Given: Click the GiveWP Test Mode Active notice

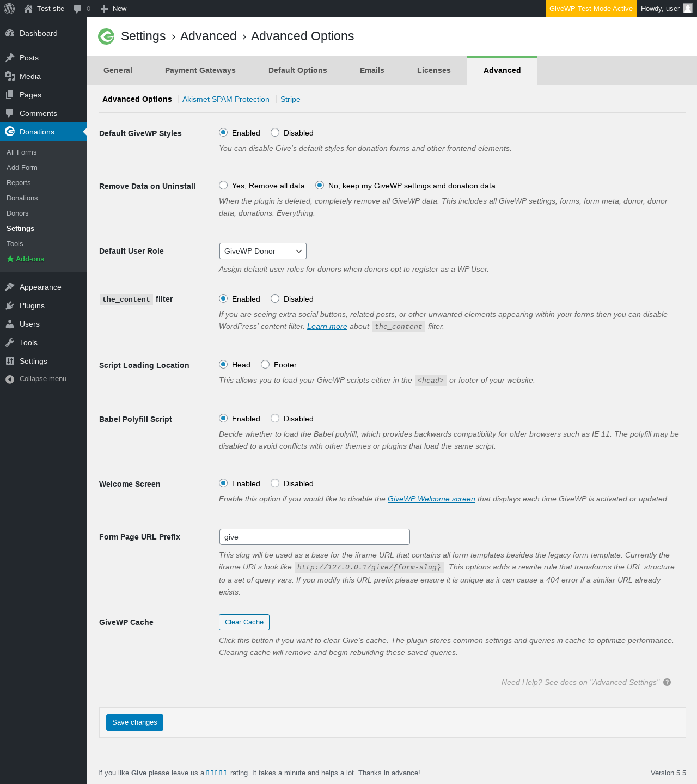Looking at the screenshot, I should [x=591, y=9].
